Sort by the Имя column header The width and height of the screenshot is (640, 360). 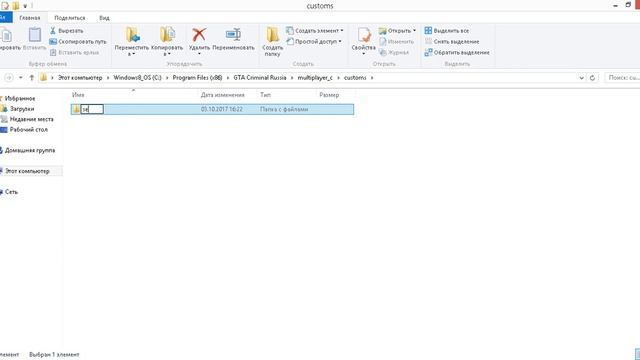pyautogui.click(x=78, y=95)
